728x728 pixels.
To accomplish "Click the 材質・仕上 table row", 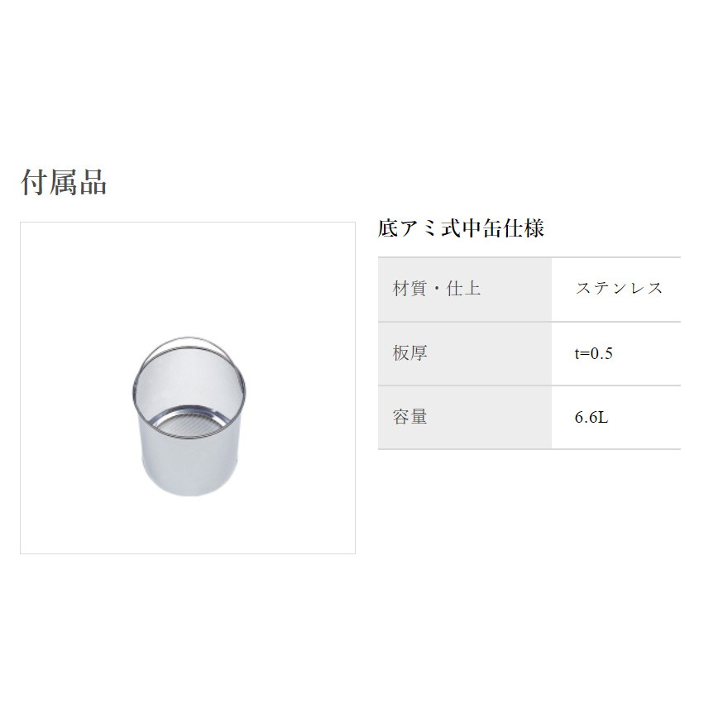I will point(529,289).
